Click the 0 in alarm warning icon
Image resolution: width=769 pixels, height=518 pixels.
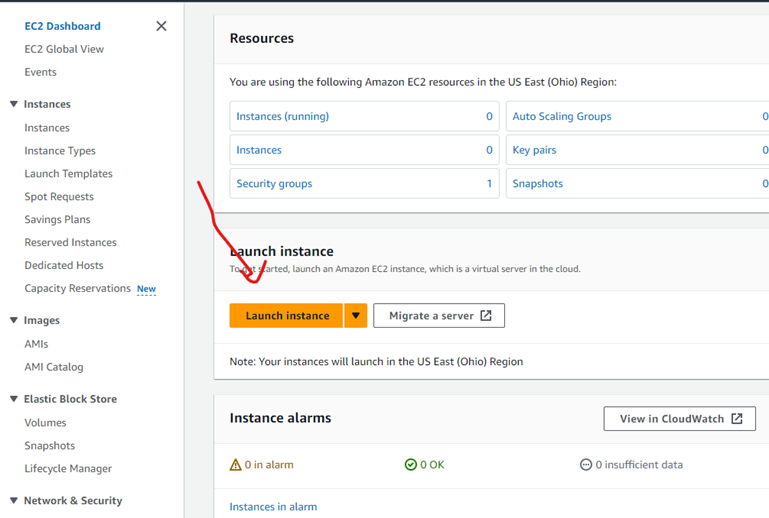pos(235,465)
